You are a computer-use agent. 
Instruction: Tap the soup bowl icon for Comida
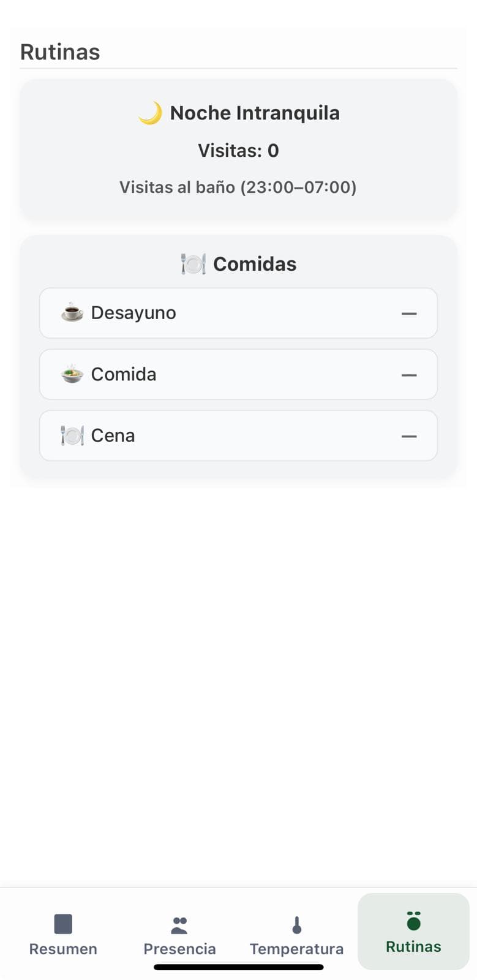(x=72, y=374)
